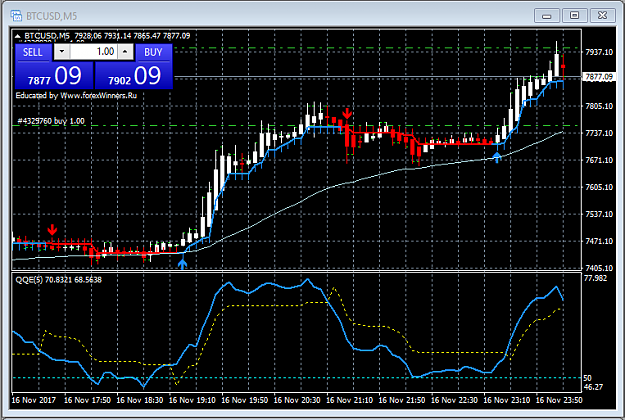Screen dimensions: 625x420
Task: Click the 16 Nov 21:50 time label
Action: click(x=402, y=400)
